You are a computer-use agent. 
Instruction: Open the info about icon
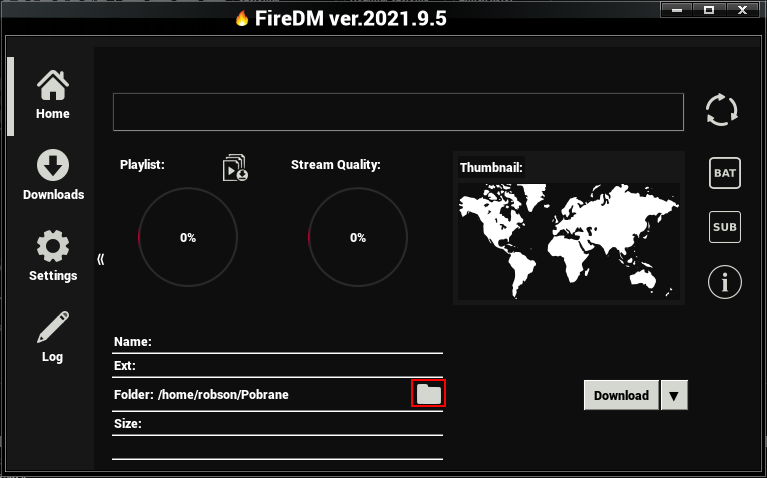(724, 282)
